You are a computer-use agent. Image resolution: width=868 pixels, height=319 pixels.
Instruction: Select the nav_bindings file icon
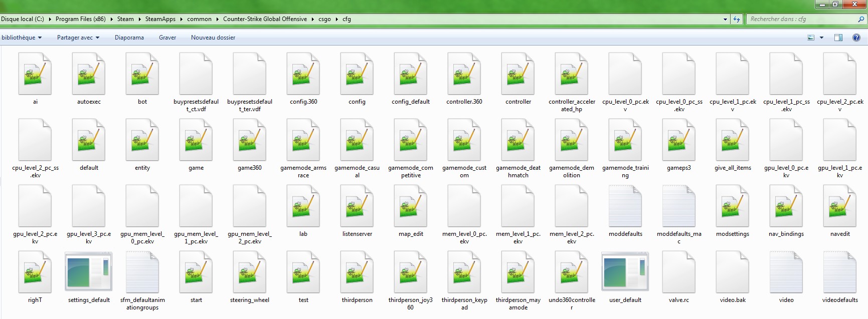pyautogui.click(x=786, y=206)
